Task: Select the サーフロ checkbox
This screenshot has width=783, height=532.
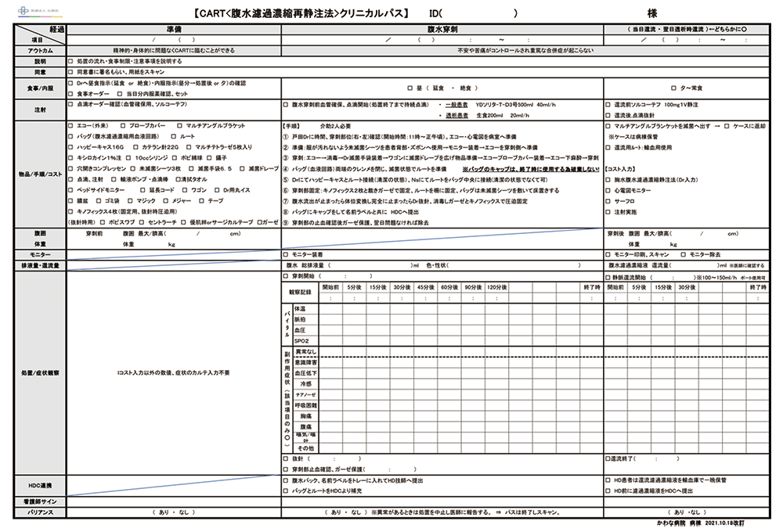Action: point(608,201)
